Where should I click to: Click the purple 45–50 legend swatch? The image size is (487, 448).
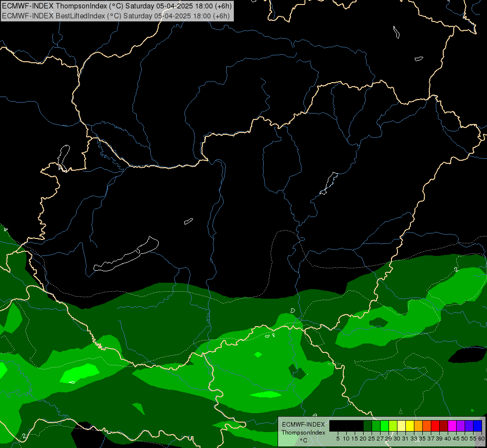461,426
